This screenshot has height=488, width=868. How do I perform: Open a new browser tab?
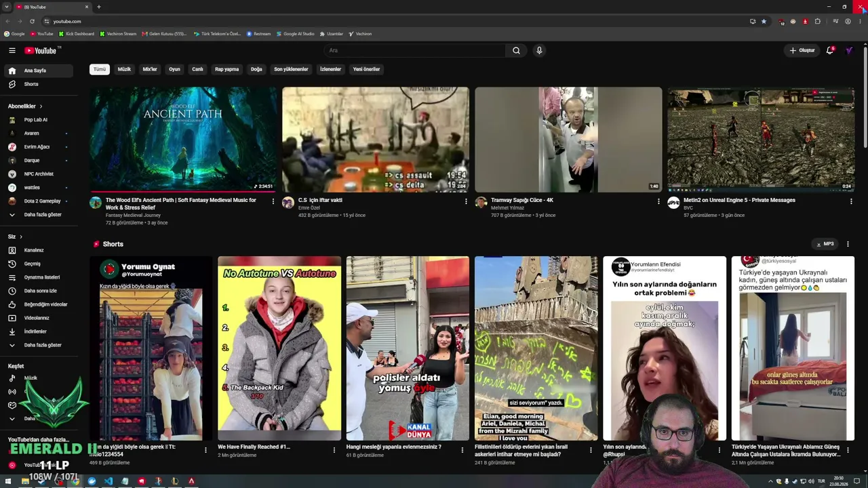(99, 7)
